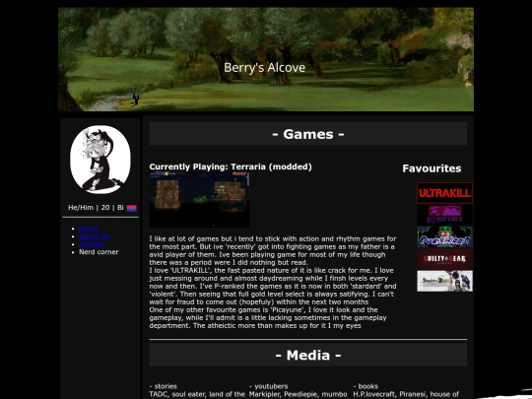Click the ULTRAKILL favourites banner
This screenshot has width=532, height=399.
[x=444, y=193]
